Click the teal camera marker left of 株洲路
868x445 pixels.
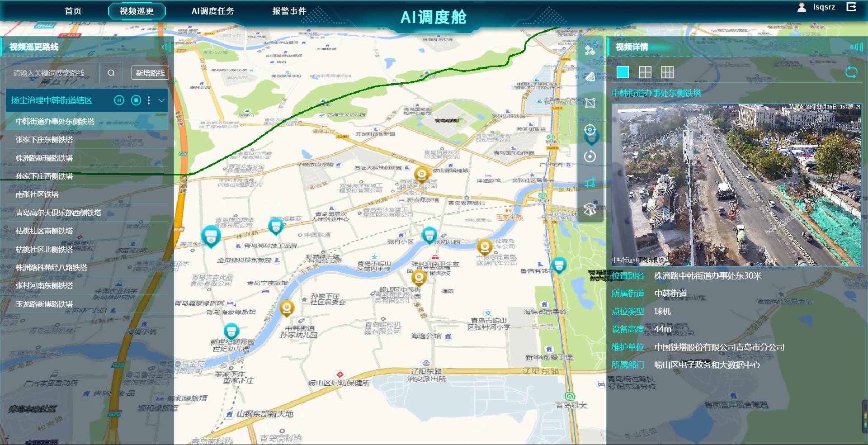[210, 236]
